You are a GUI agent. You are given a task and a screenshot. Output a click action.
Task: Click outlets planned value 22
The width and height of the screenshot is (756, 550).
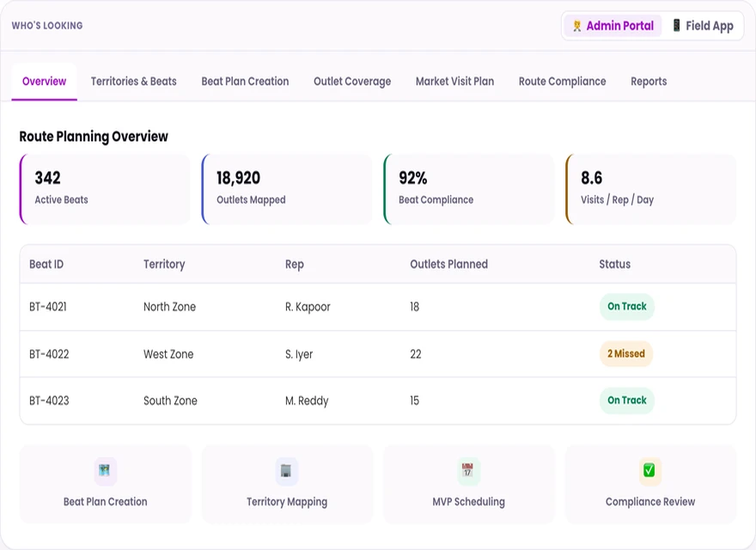tap(416, 354)
